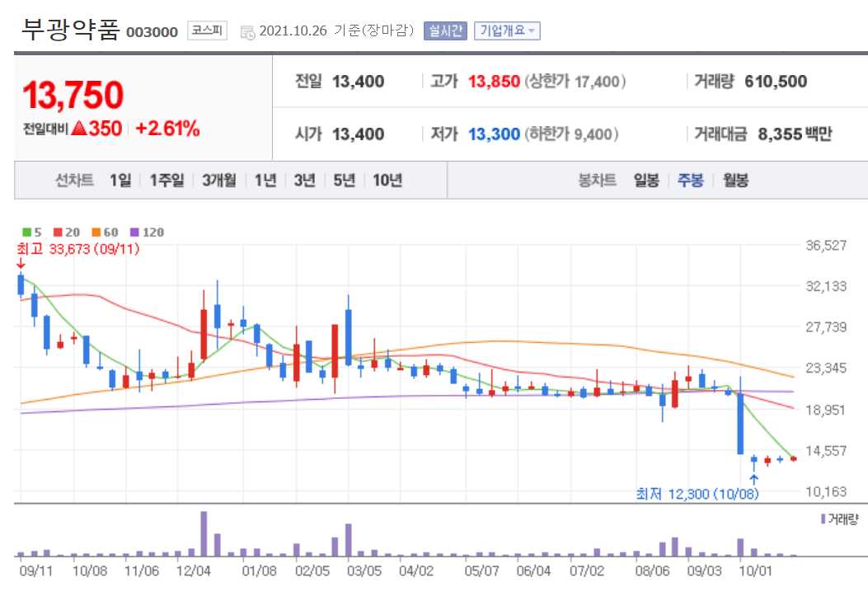The image size is (868, 591).
Task: Click the 시가 value 13,400
Action: tap(358, 134)
